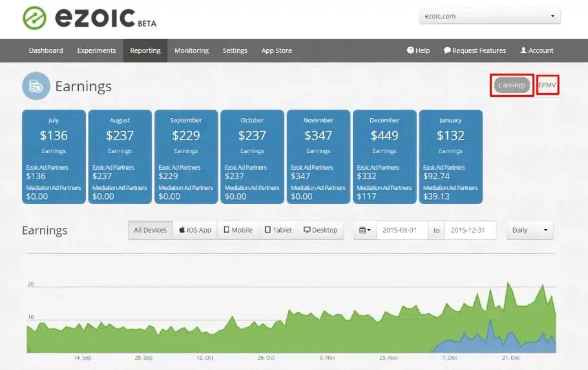588x370 pixels.
Task: Click the $39.13 Mediation Ad Partners value
Action: point(436,196)
